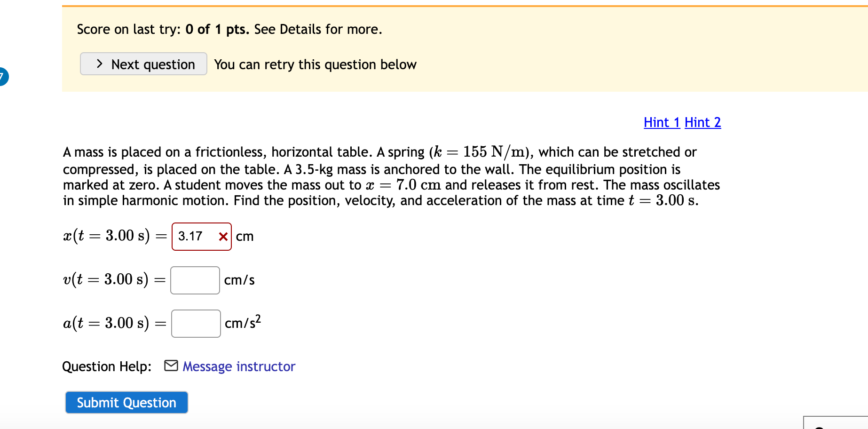Viewport: 868px width, 429px height.
Task: Select the x(t) answer field containing 3.17
Action: [x=201, y=237]
